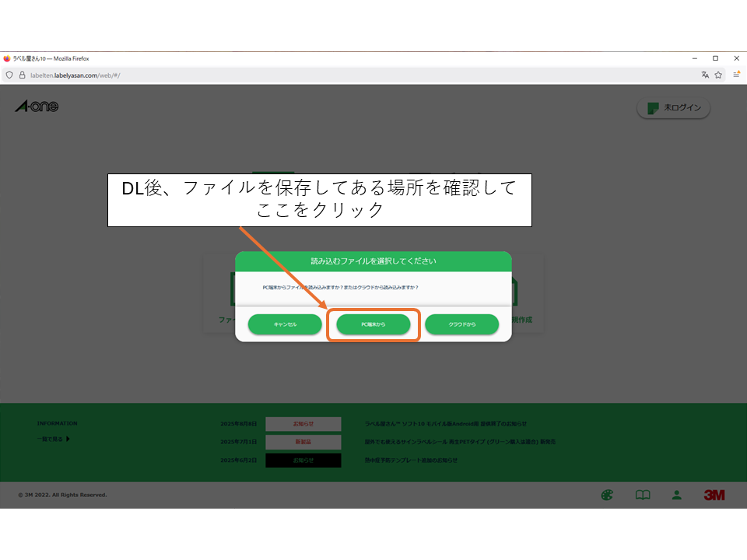Viewport: 747px width, 560px height.
Task: Click the red '新製品' tag
Action: click(303, 442)
